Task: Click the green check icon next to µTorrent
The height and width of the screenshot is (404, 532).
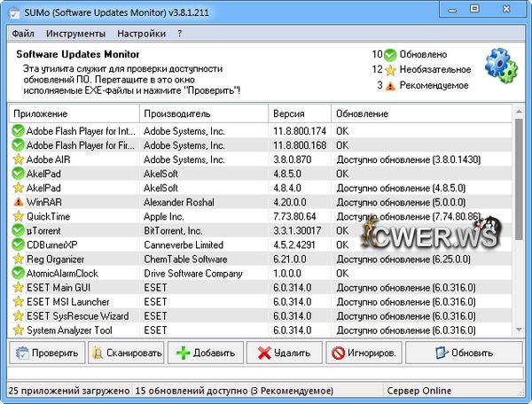Action: [18, 231]
